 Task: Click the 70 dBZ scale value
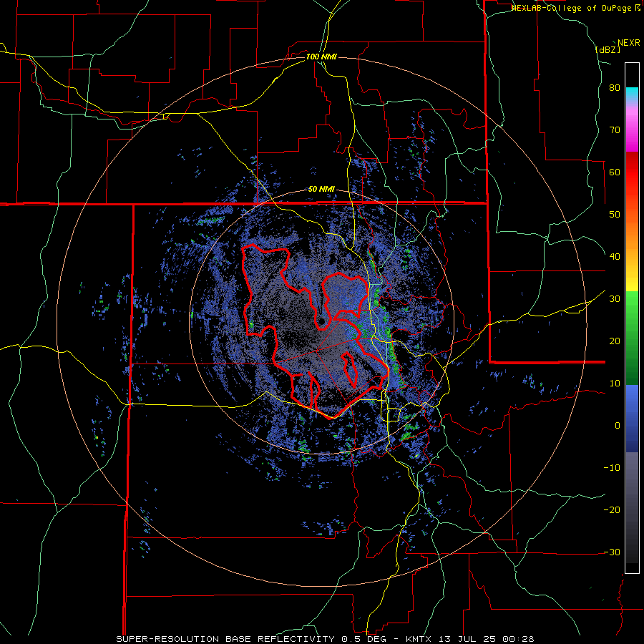click(x=615, y=130)
